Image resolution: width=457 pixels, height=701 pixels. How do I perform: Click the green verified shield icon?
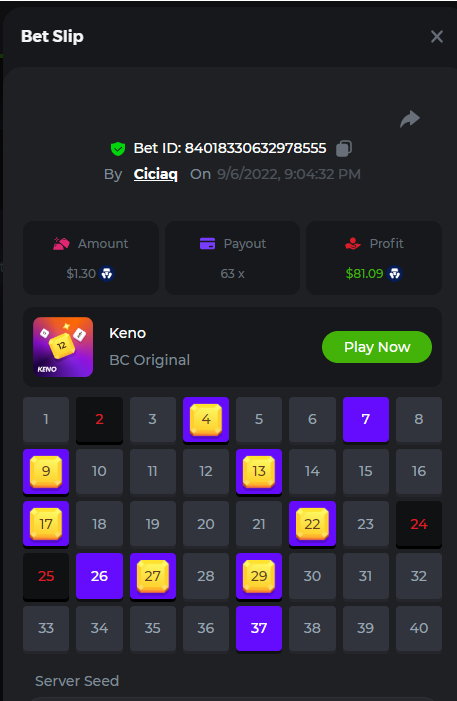point(118,148)
